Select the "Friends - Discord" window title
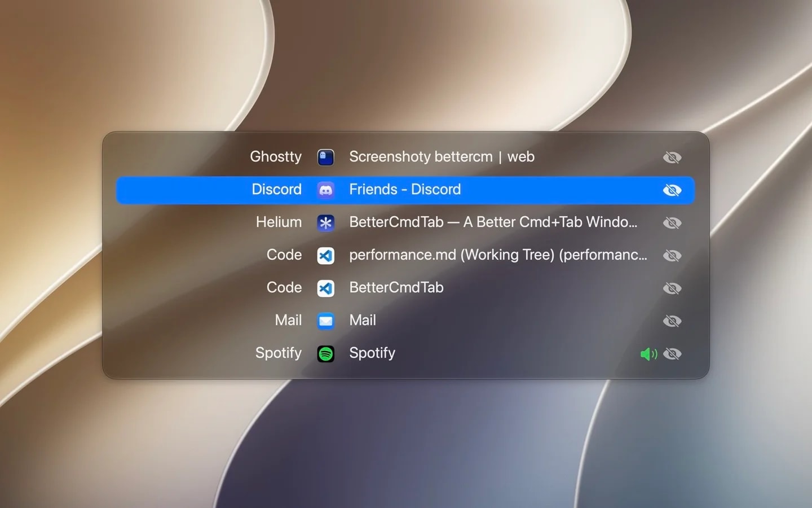Image resolution: width=812 pixels, height=508 pixels. coord(405,189)
